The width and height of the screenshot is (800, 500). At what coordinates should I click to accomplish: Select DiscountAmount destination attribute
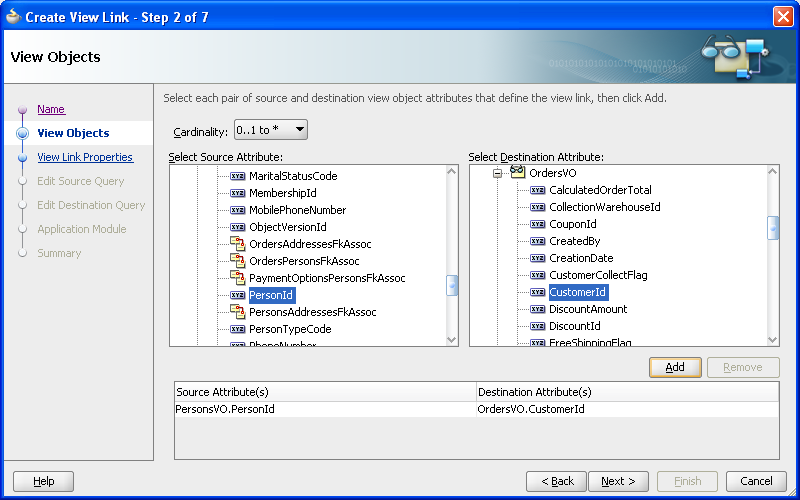pyautogui.click(x=588, y=309)
